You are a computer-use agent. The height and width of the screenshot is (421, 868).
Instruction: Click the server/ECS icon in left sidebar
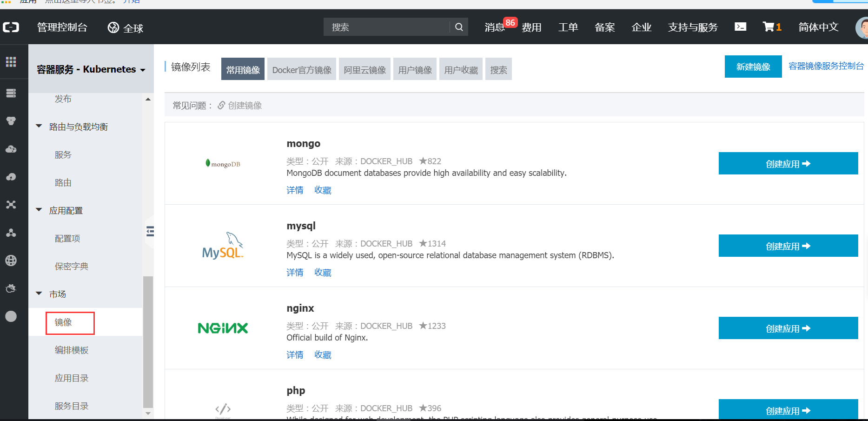tap(11, 93)
